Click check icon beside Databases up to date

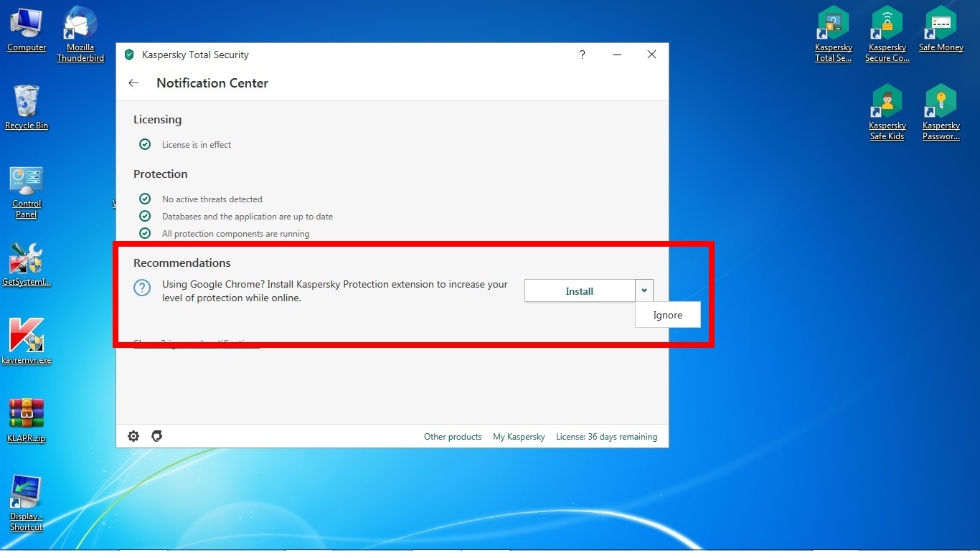(x=145, y=216)
